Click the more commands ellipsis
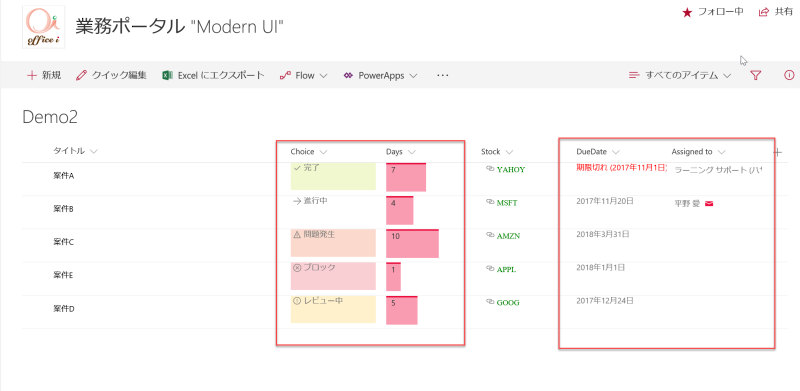Screen dimensions: 800x391 click(x=442, y=76)
